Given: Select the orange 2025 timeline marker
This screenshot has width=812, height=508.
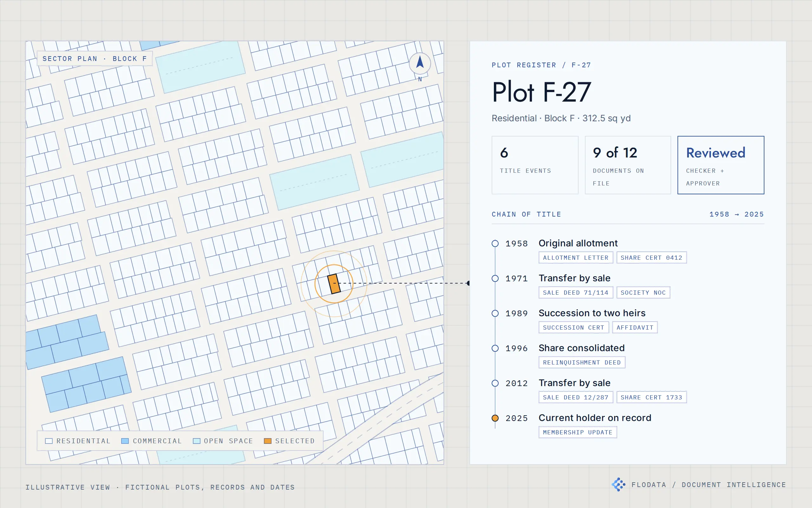Looking at the screenshot, I should pyautogui.click(x=495, y=418).
